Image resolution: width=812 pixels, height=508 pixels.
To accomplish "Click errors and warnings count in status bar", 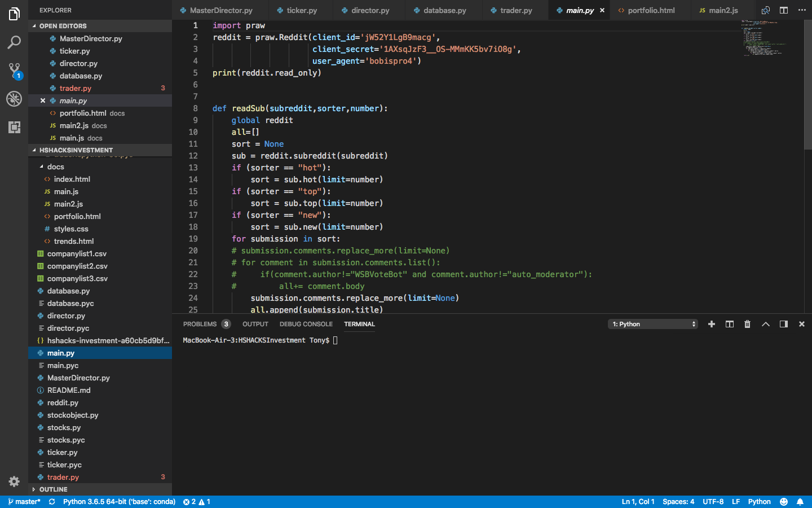I will tap(197, 501).
